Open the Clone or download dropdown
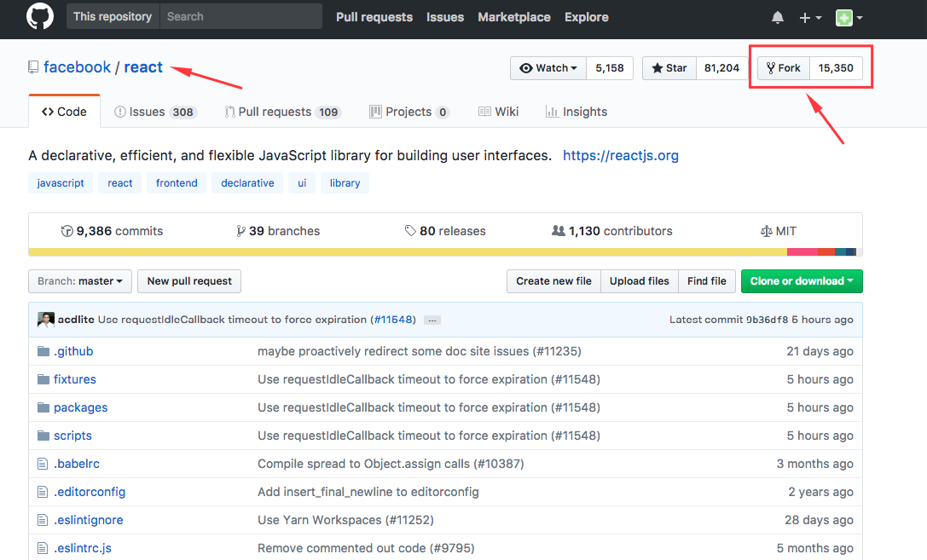The width and height of the screenshot is (927, 560). (802, 281)
